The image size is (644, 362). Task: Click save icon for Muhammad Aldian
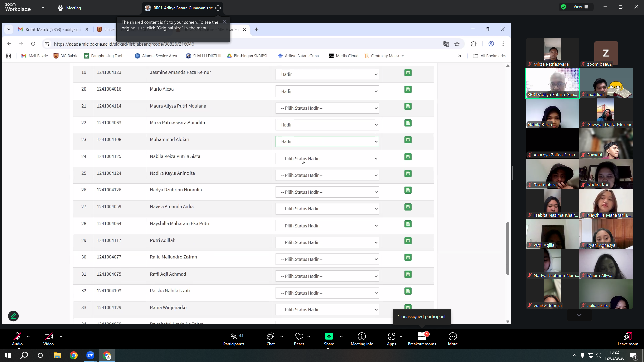pyautogui.click(x=408, y=140)
